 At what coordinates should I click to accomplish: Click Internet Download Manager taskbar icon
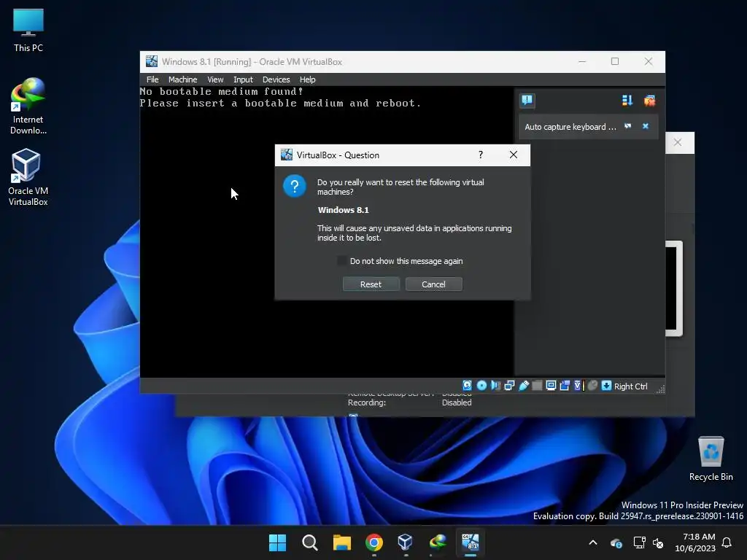click(438, 542)
